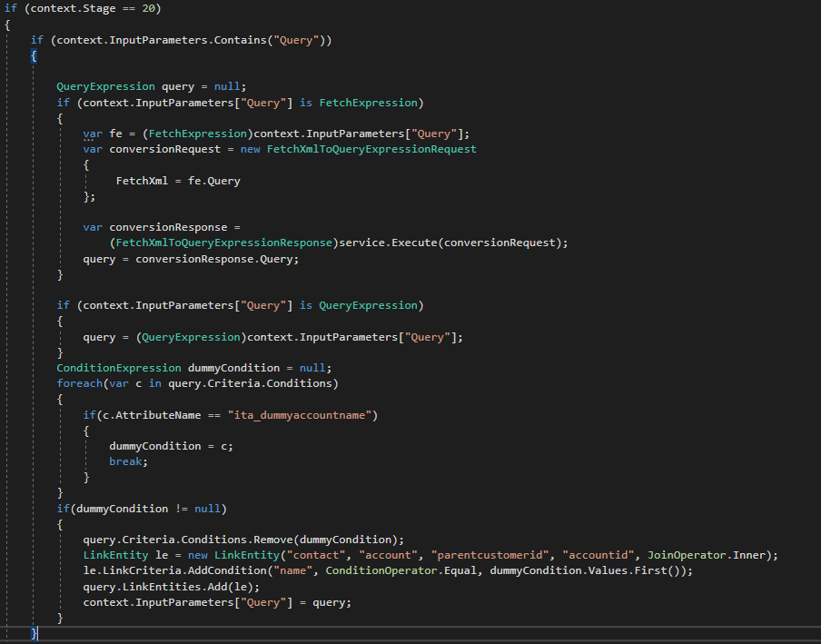Click the 'dummyCondition = c;' line

point(172,446)
